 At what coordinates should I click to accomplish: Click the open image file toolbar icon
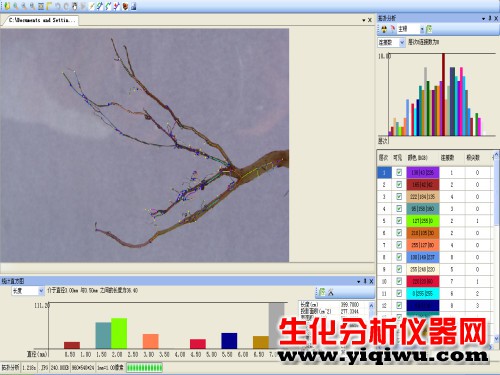click(x=7, y=6)
